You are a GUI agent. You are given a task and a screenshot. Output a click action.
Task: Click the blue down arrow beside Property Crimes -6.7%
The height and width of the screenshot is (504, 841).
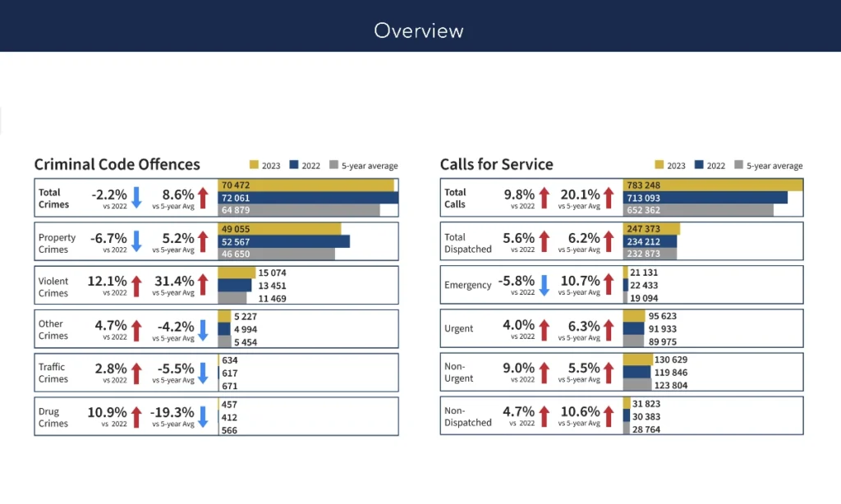(x=137, y=241)
